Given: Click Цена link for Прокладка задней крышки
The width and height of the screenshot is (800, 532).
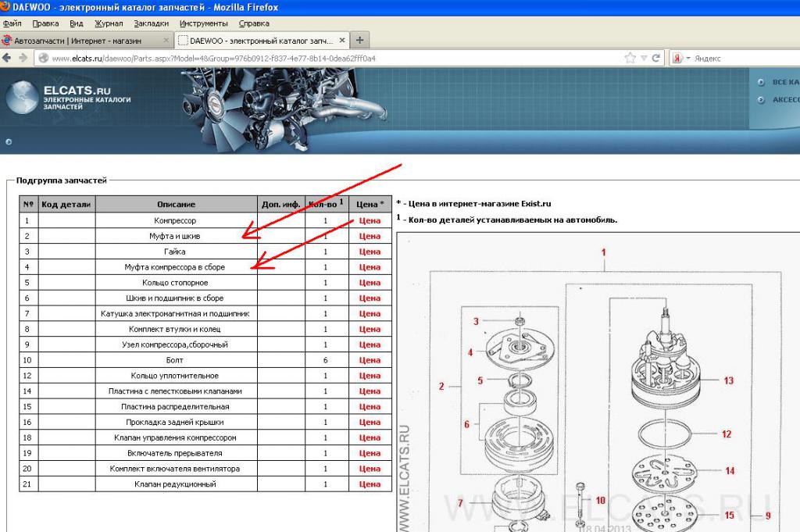Looking at the screenshot, I should click(370, 423).
